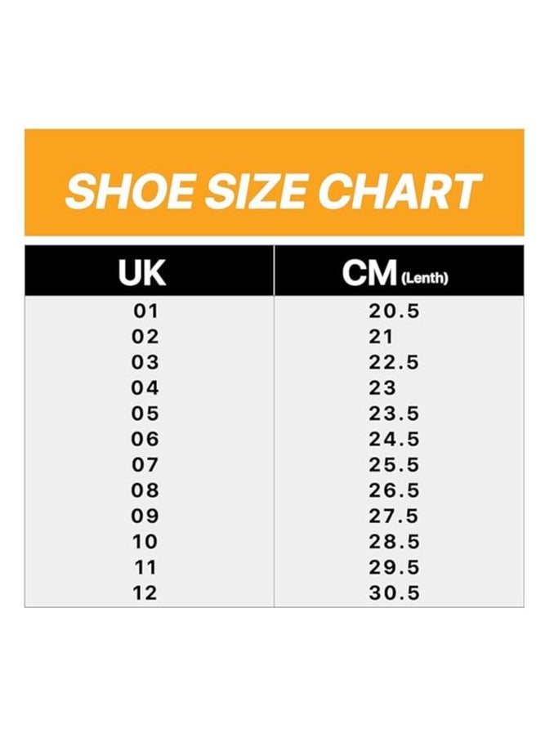
Task: Select the 26.5 cm length entry
Action: pos(394,490)
